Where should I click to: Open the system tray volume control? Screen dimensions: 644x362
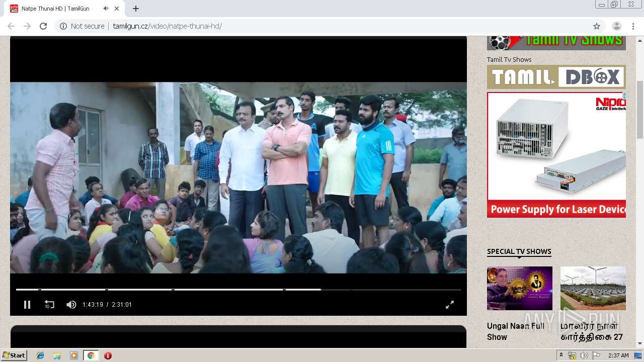click(584, 355)
